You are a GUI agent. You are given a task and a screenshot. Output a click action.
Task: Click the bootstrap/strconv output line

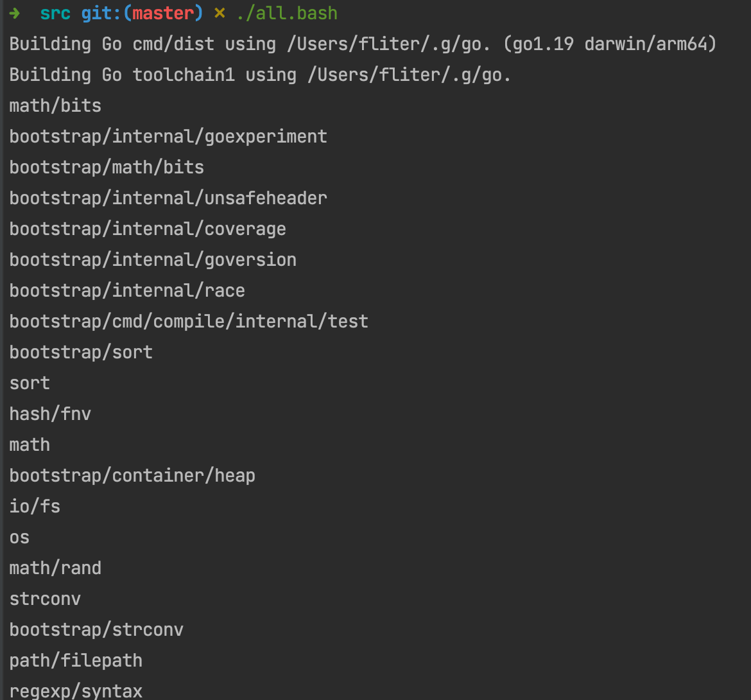point(96,630)
